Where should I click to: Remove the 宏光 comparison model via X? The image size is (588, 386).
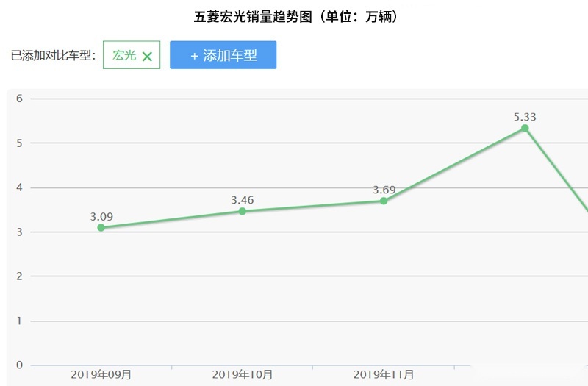(x=148, y=57)
